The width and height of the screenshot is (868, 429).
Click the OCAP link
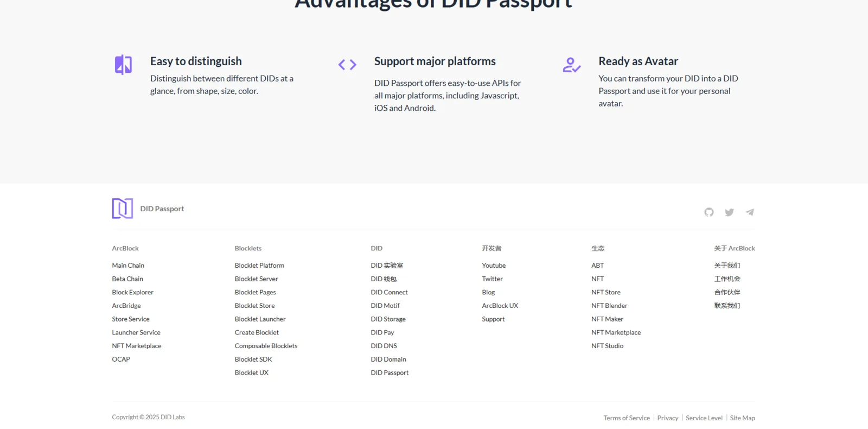tap(121, 359)
